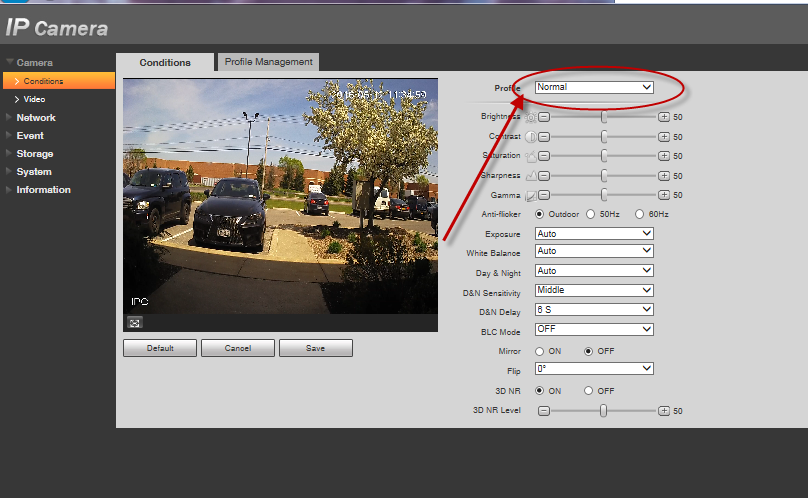Click the fullscreen icon below video preview
This screenshot has width=808, height=498.
134,322
